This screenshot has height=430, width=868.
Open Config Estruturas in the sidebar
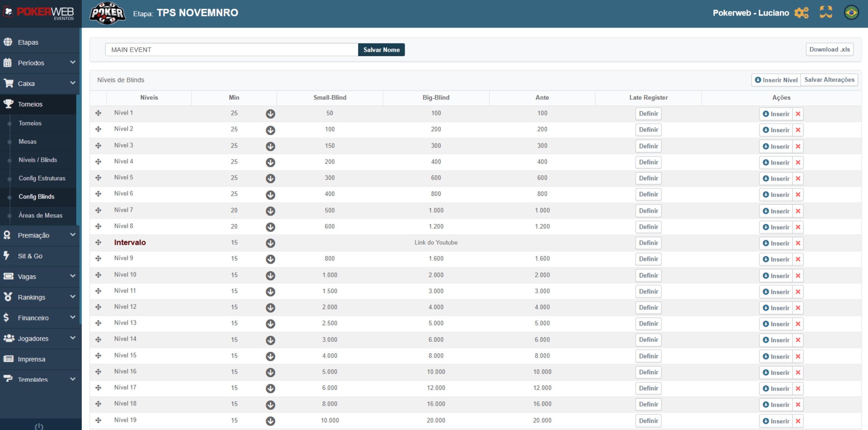point(42,178)
